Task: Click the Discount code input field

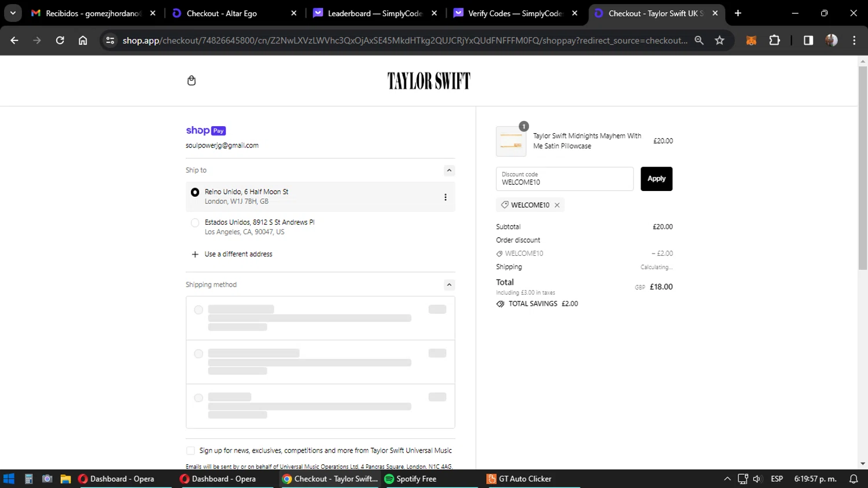Action: click(x=565, y=179)
